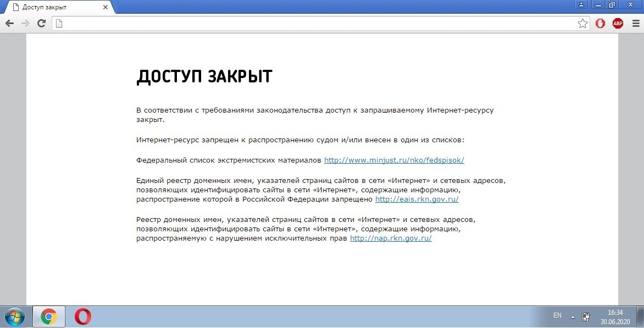Go forward with the forward arrow

coord(25,24)
